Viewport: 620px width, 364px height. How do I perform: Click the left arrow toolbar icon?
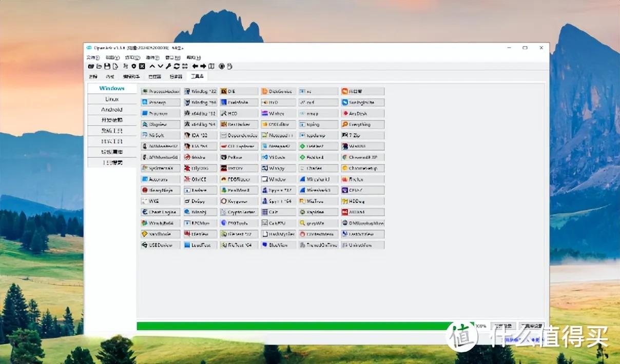195,66
